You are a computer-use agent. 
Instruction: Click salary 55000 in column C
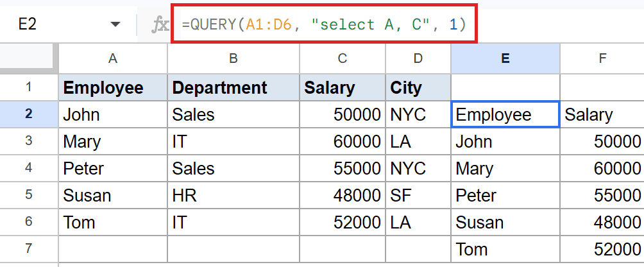tap(343, 168)
